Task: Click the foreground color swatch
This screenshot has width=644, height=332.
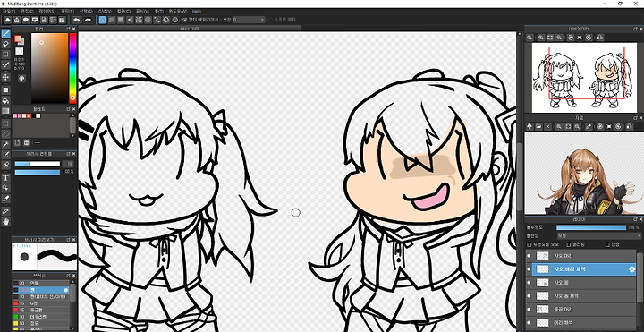Action: (x=18, y=38)
